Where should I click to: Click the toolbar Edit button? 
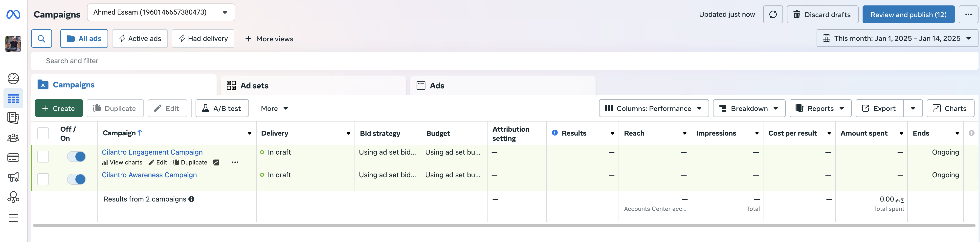(x=167, y=108)
